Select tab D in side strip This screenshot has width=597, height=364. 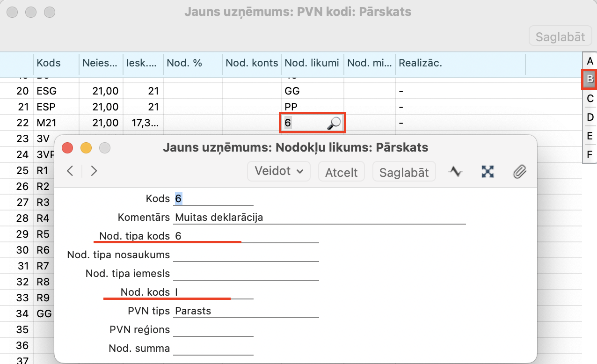590,117
